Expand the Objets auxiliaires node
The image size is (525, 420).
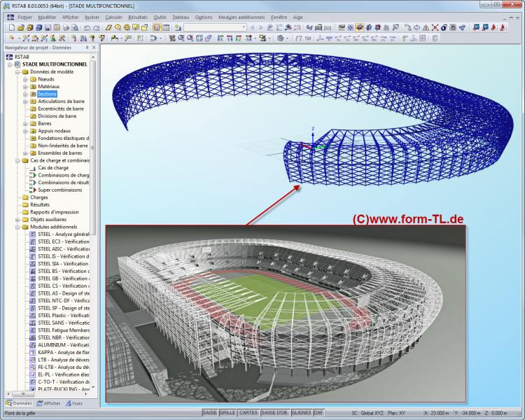17,219
